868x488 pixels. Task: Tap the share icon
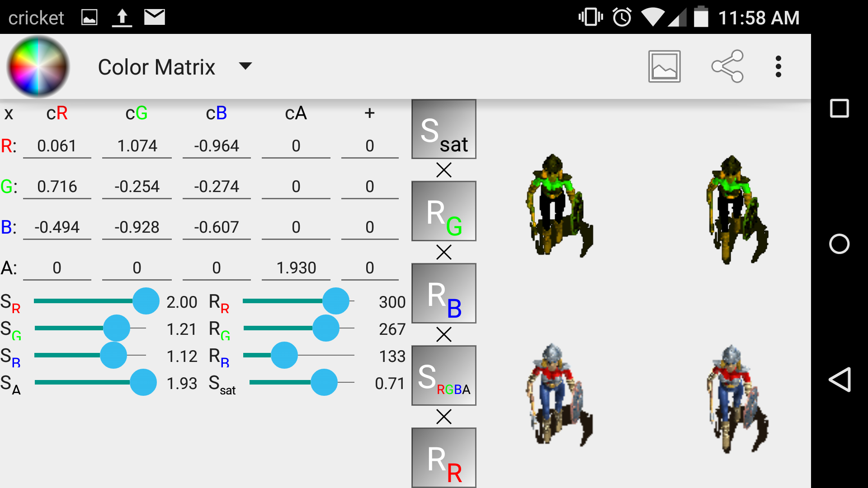coord(727,66)
